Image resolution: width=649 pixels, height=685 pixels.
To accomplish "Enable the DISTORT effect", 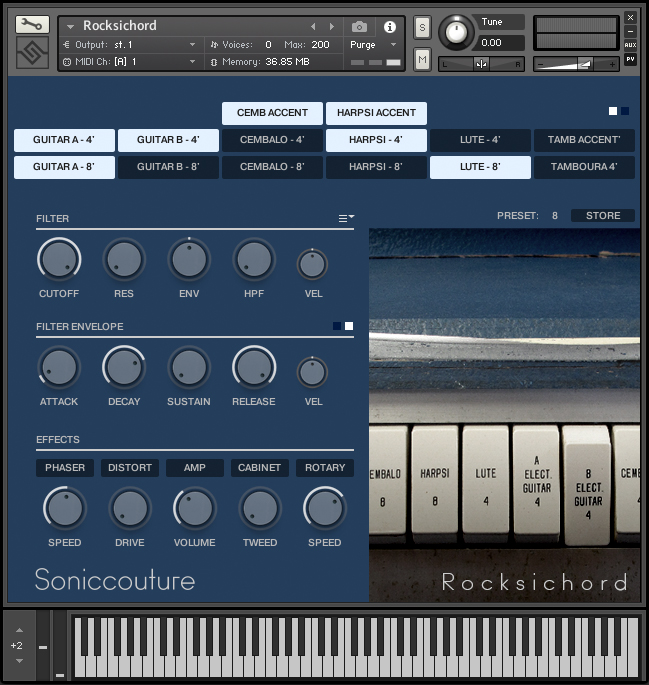I will (x=130, y=468).
